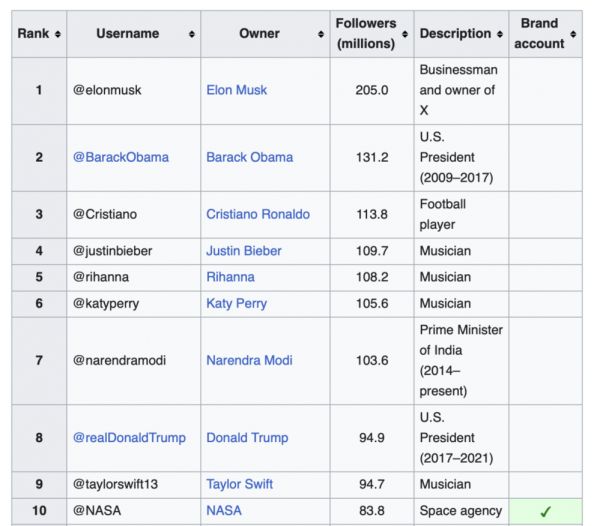Open the Elon Musk owner link
The height and width of the screenshot is (526, 600).
236,90
